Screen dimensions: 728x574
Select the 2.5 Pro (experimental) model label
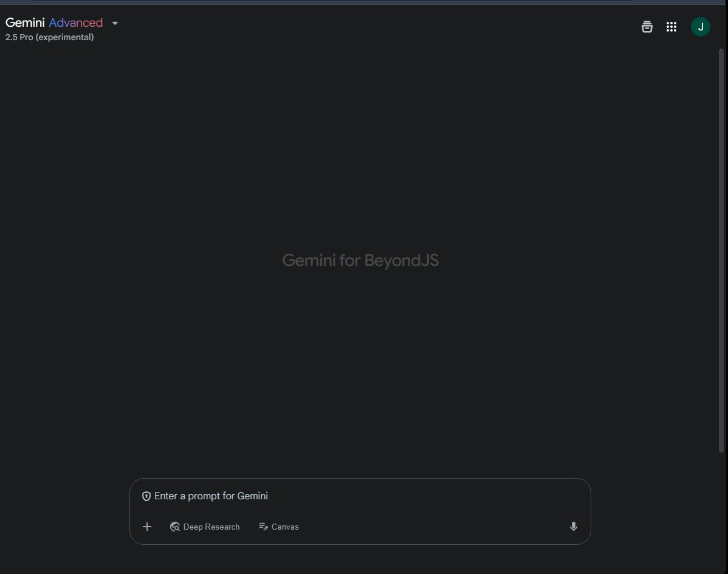(50, 37)
